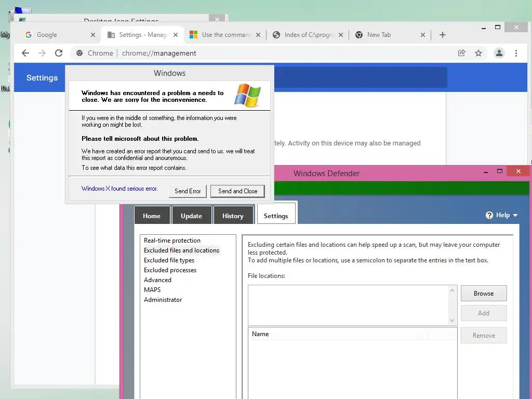Image resolution: width=532 pixels, height=399 pixels.
Task: Click the Microsoft logo on command tab
Action: [193, 35]
